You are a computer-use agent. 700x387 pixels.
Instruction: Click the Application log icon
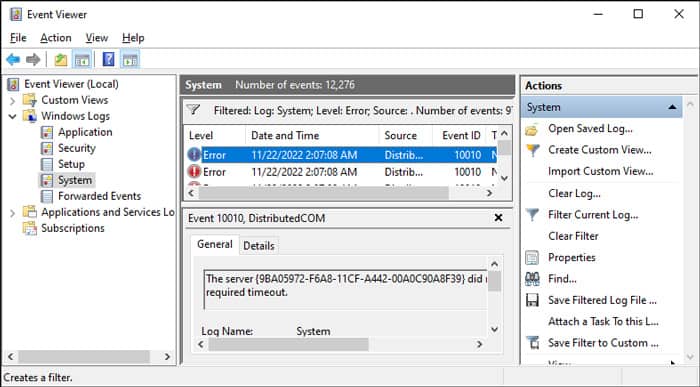(47, 132)
